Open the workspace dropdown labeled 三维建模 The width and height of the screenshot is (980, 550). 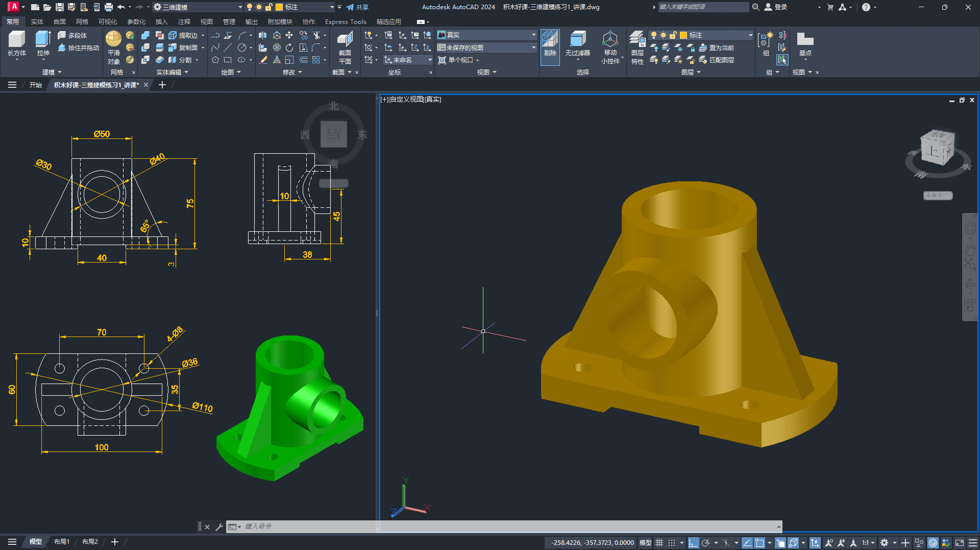(x=198, y=7)
